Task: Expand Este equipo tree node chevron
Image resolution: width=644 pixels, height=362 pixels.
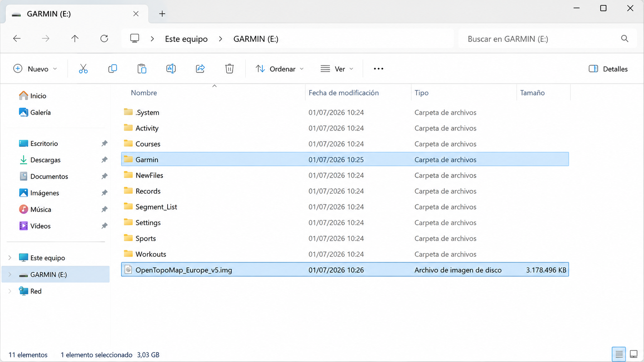Action: [x=10, y=258]
